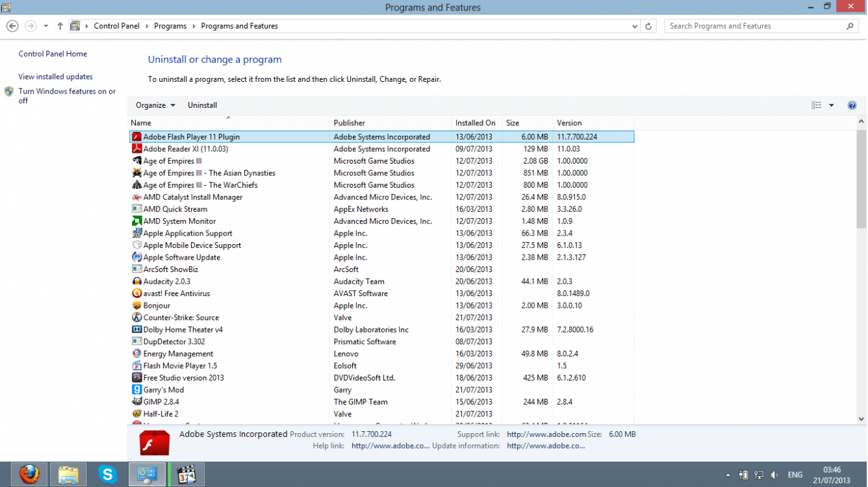Open Turn Windows features on or off
The image size is (868, 487).
(x=67, y=96)
